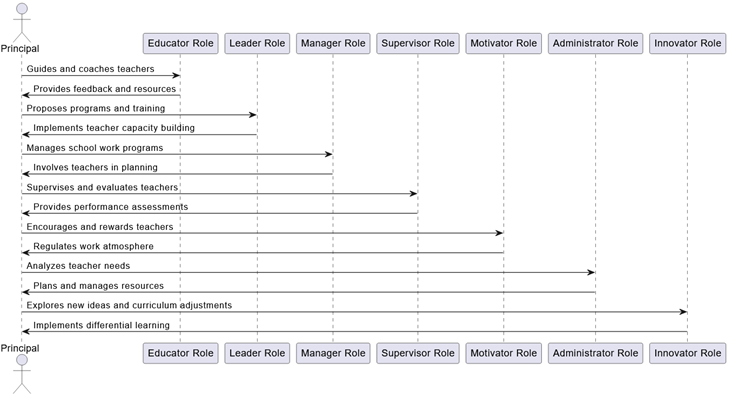Select the top Supervisor Role box
732x397 pixels.
(x=418, y=43)
